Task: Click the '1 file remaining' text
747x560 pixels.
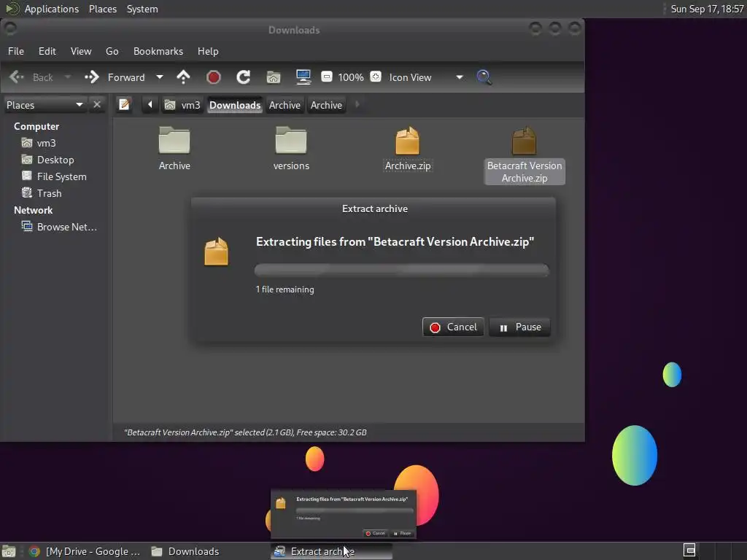Action: pyautogui.click(x=285, y=289)
